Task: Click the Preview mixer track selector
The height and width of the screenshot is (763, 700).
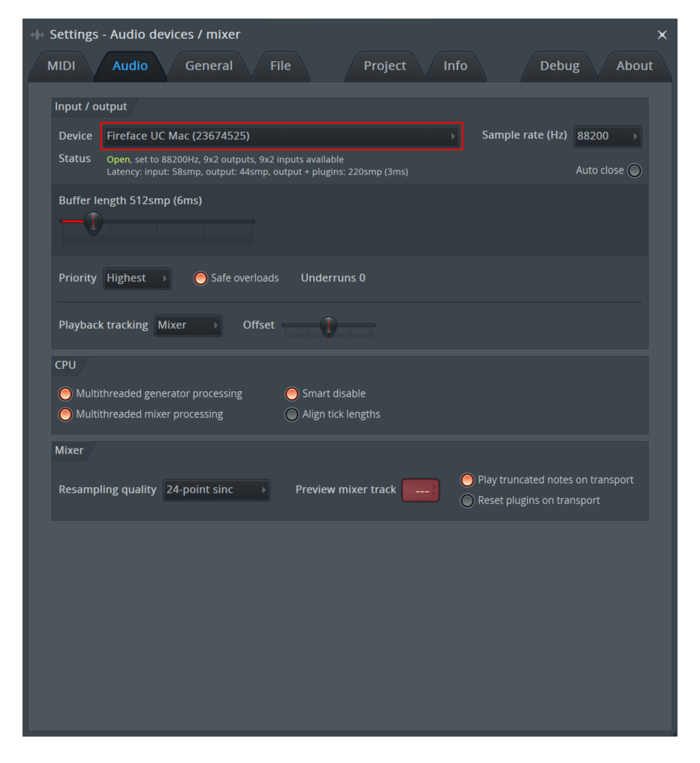Action: coord(420,490)
